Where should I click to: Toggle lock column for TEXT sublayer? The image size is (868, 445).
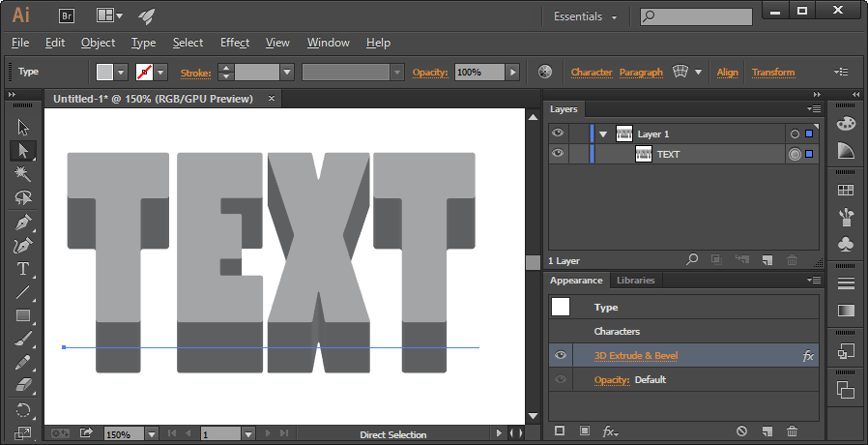click(578, 154)
